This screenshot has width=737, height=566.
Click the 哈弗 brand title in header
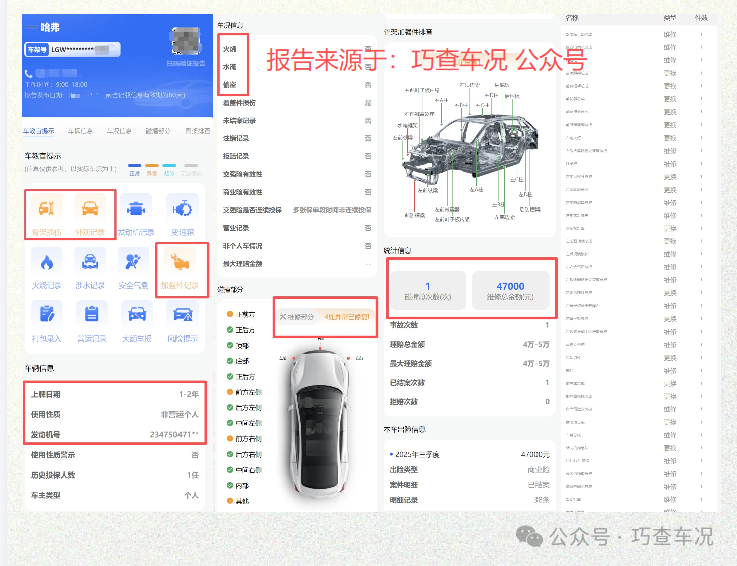(x=50, y=28)
